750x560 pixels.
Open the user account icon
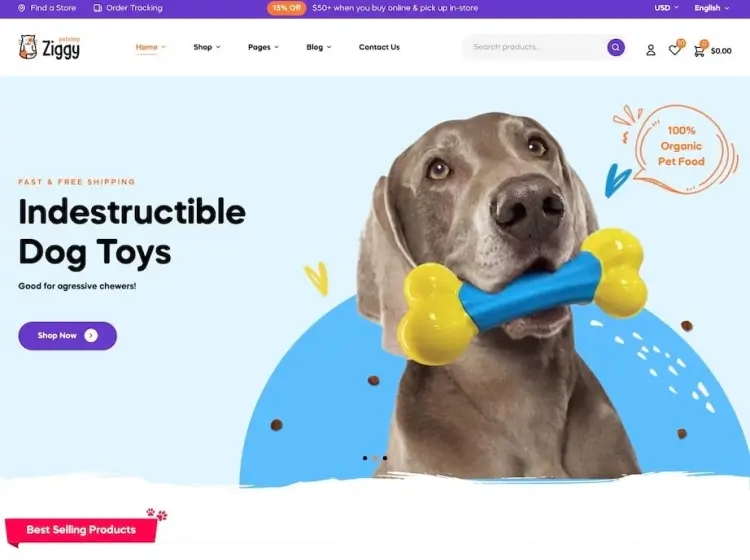[651, 50]
